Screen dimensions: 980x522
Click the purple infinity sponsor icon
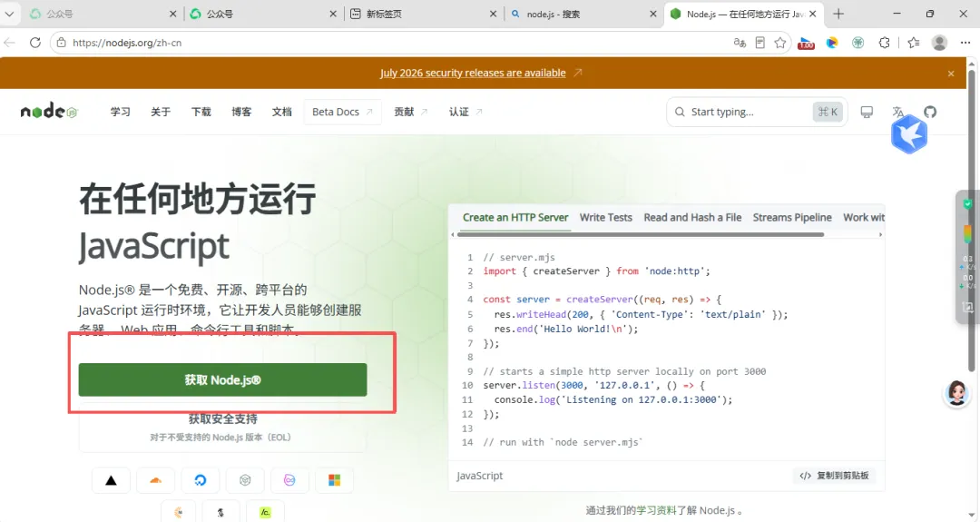(289, 480)
